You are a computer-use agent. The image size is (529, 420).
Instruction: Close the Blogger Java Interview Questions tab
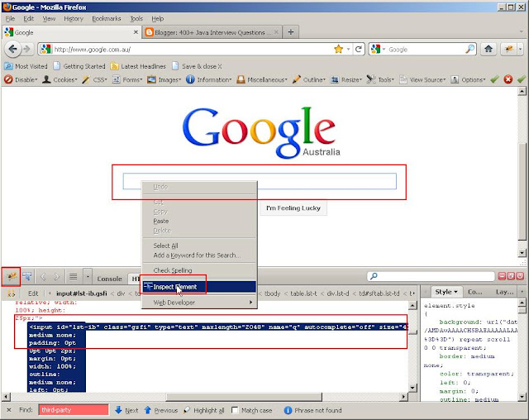click(x=276, y=32)
